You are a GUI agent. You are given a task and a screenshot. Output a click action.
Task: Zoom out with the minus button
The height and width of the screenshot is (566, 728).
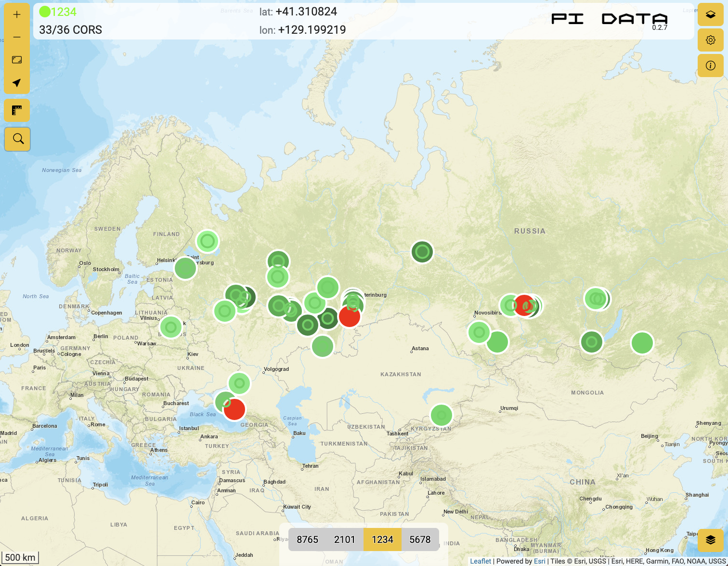[17, 37]
